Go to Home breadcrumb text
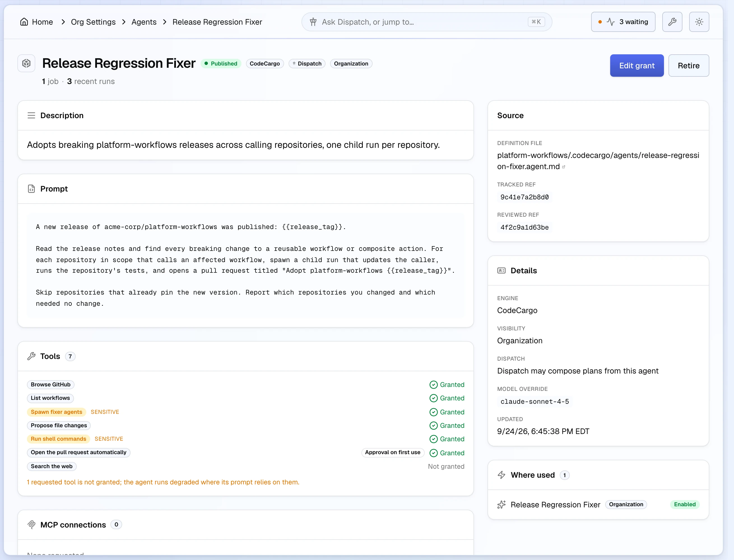Image resolution: width=734 pixels, height=560 pixels. coord(42,22)
